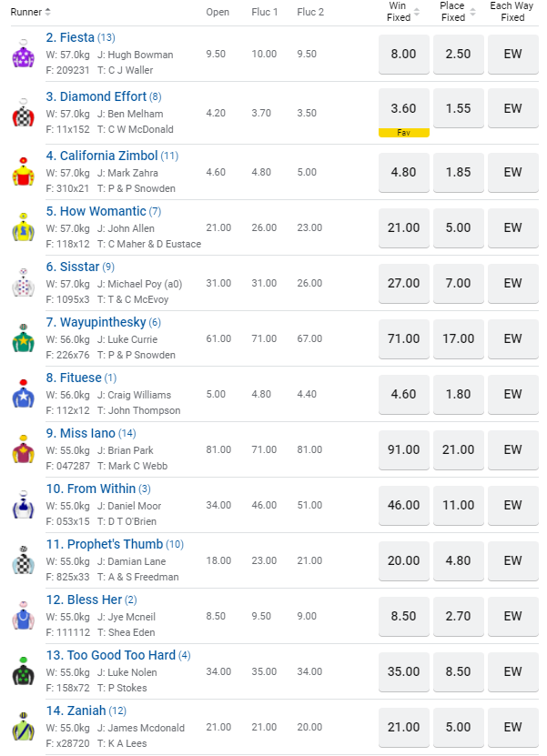Click Fiesta's purple jockey silks icon
The height and width of the screenshot is (756, 547).
tap(22, 55)
